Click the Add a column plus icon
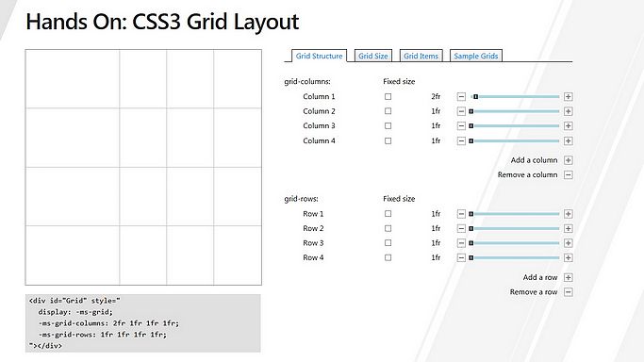644x362 pixels. point(568,160)
